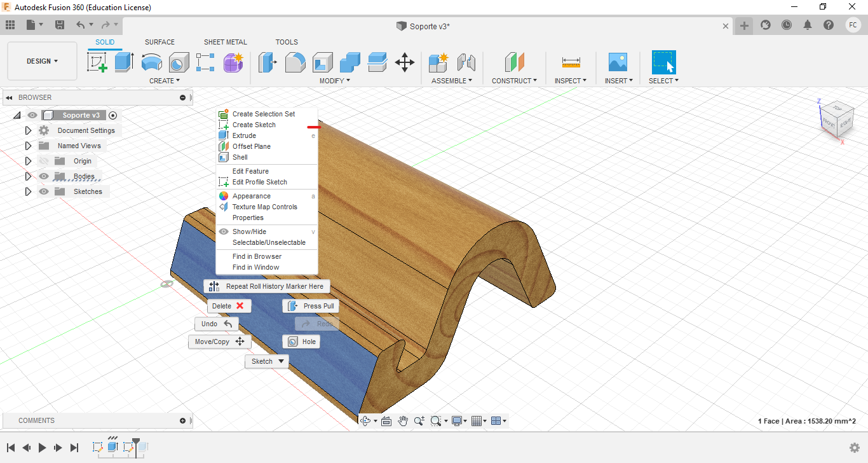Click the Insert image icon in the INSERT toolbar

point(618,62)
